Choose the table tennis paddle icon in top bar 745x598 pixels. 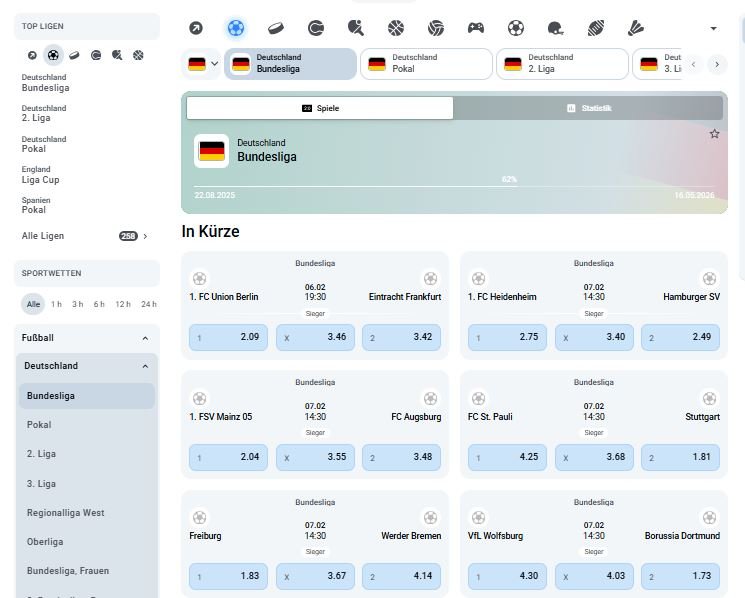pos(355,28)
